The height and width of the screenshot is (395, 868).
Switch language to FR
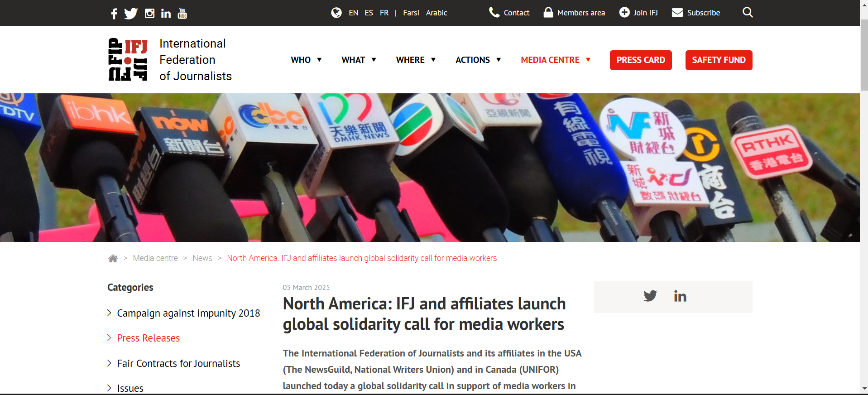(384, 13)
